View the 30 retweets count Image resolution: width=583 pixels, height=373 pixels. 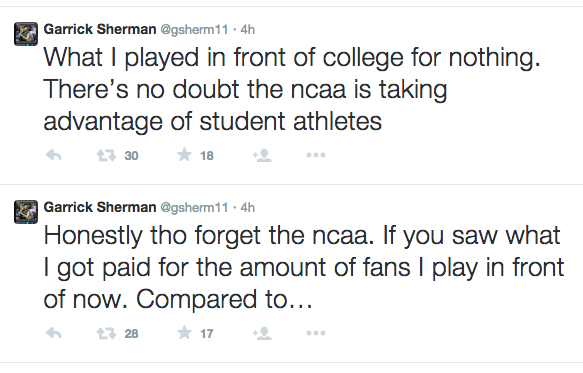tap(131, 155)
